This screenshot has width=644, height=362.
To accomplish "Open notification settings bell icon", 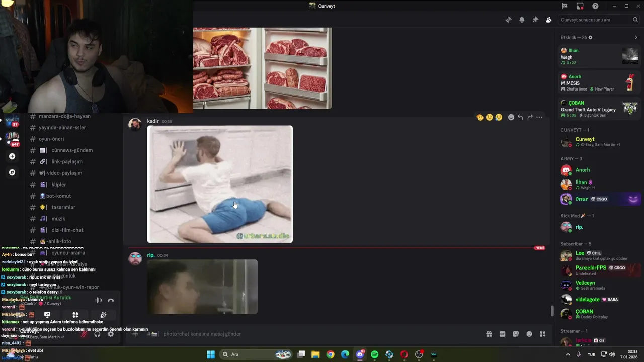I will tap(522, 20).
